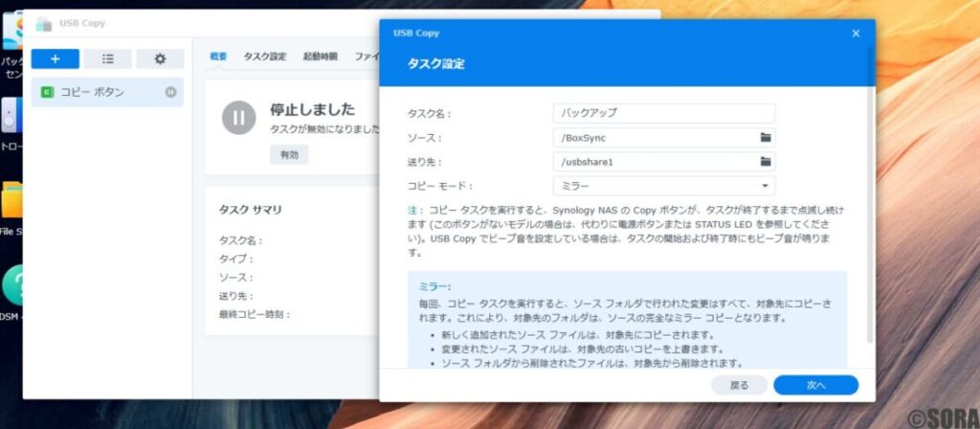Click pause status icon beside コピー ボタン
Viewport: 980px width, 429px height.
coord(170,92)
